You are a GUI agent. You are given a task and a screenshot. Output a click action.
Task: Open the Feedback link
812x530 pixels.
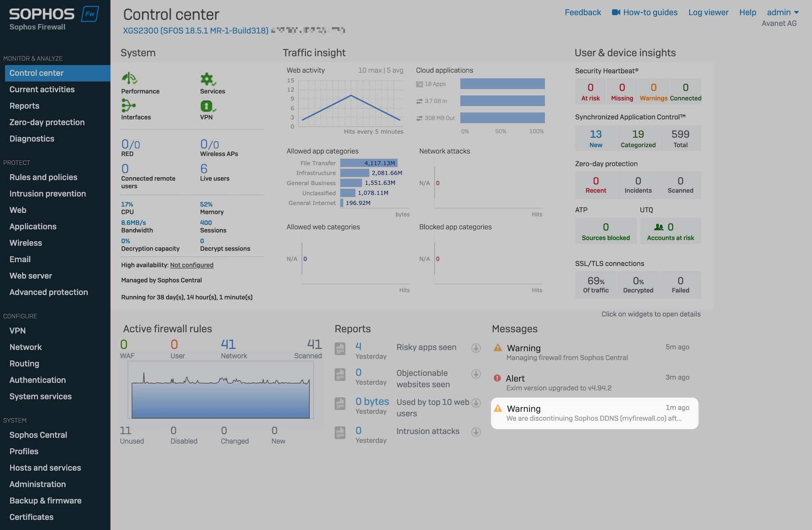point(583,12)
